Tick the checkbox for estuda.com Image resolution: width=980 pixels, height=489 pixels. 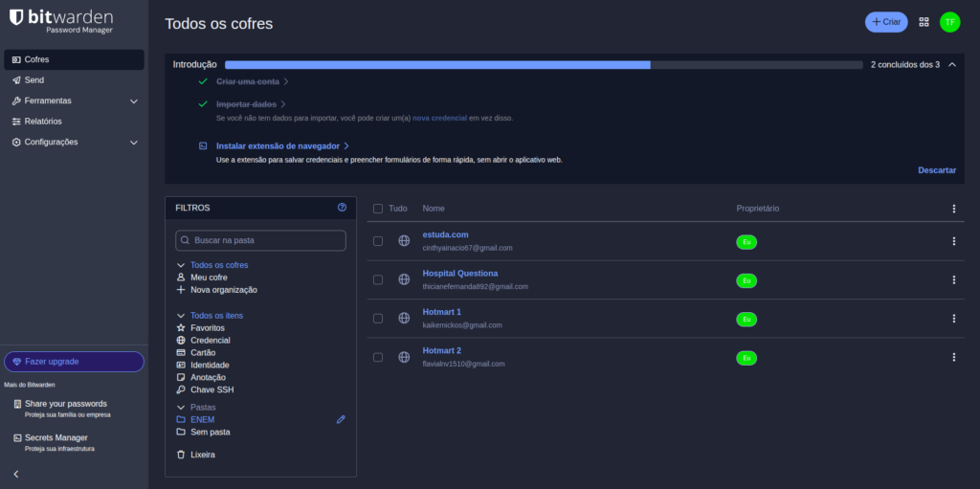tap(377, 241)
